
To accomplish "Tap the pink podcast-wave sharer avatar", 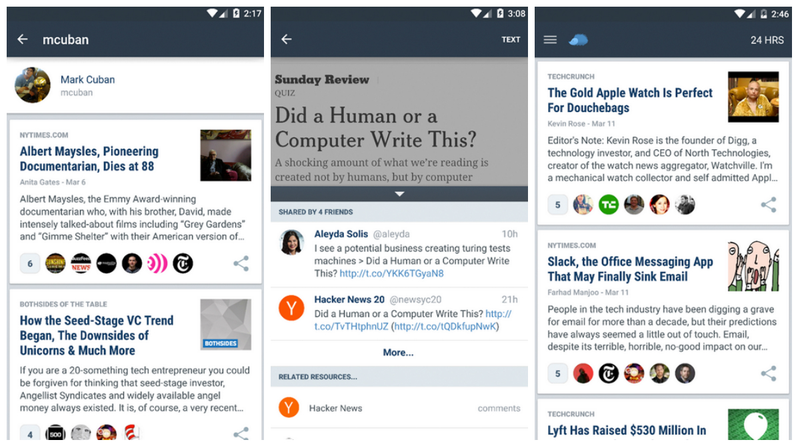I will (157, 263).
